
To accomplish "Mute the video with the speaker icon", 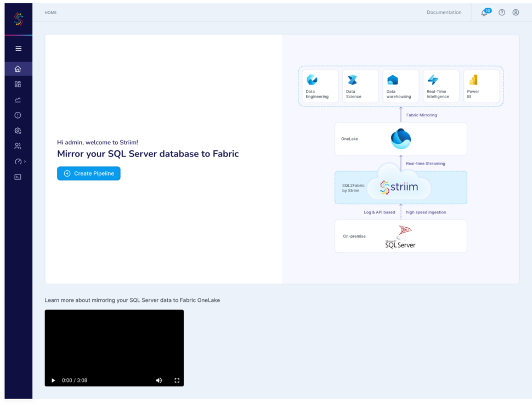I will [159, 380].
